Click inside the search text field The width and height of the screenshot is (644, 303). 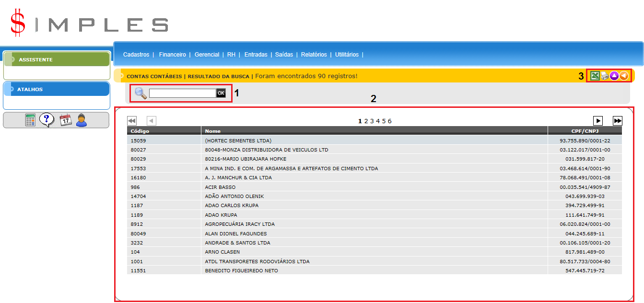pos(182,93)
